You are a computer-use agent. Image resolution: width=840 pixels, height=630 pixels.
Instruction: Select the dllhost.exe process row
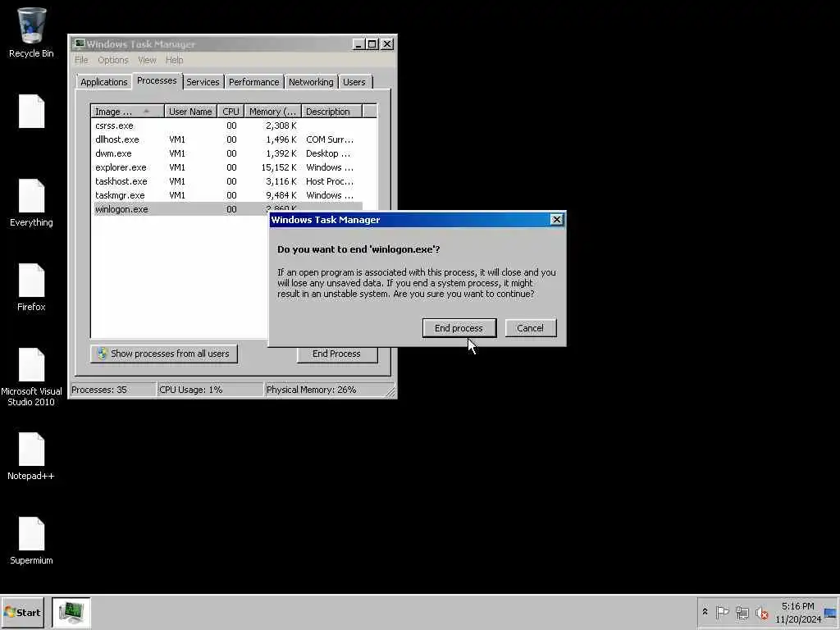(228, 139)
